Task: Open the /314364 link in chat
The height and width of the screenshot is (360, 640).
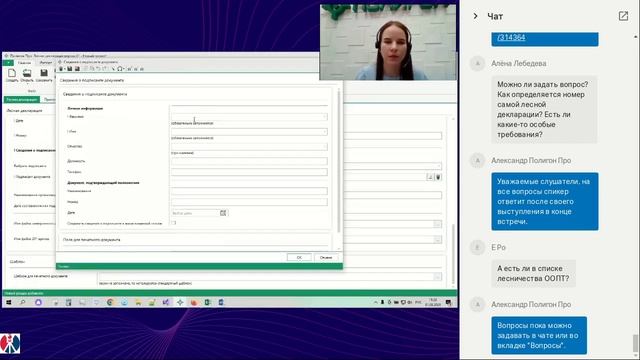Action: coord(511,38)
